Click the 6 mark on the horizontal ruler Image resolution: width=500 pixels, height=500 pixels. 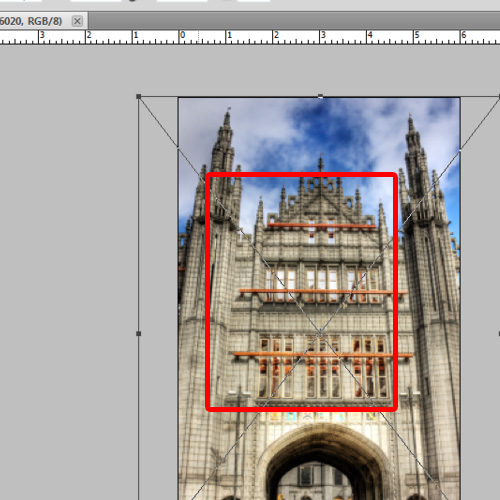pos(464,35)
